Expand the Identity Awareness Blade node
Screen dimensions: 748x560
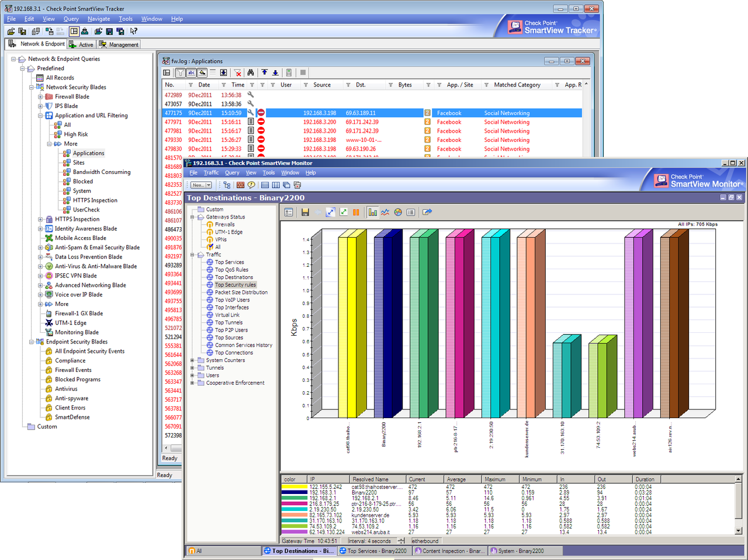pos(40,229)
